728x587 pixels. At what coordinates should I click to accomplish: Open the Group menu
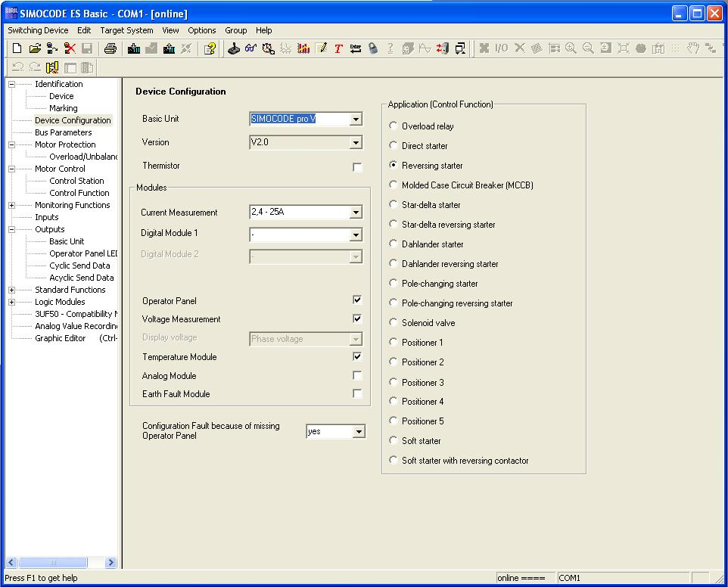(x=236, y=30)
